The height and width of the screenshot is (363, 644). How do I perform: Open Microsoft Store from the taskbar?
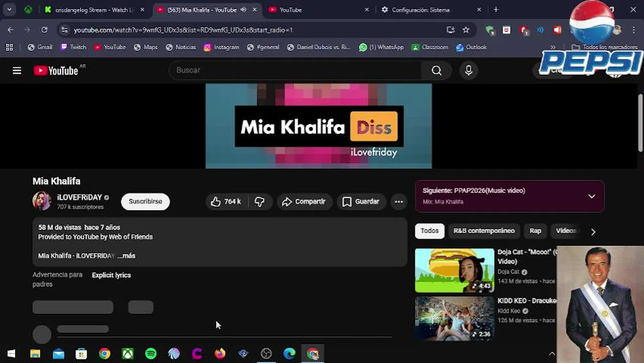click(x=81, y=354)
